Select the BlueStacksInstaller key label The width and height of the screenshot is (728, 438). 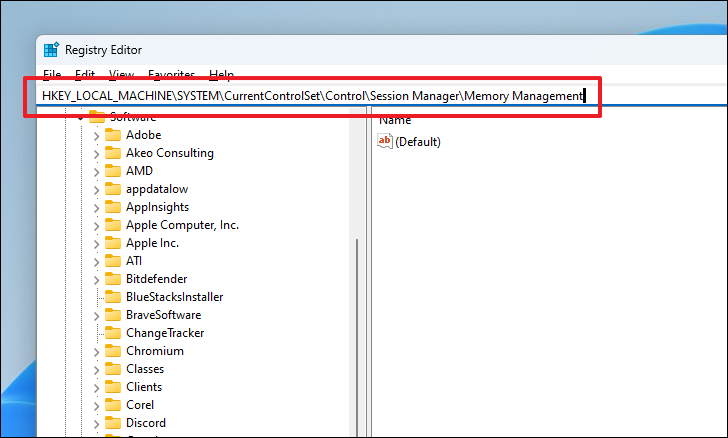click(x=175, y=297)
